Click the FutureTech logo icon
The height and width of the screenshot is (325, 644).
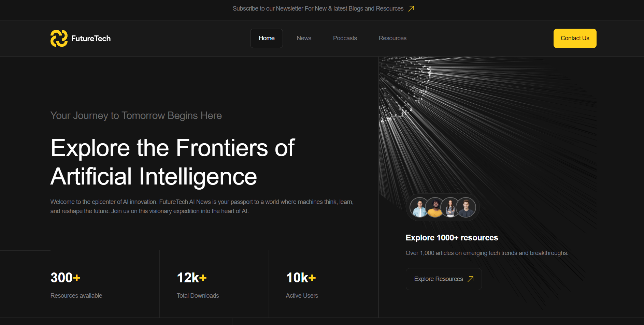(59, 38)
